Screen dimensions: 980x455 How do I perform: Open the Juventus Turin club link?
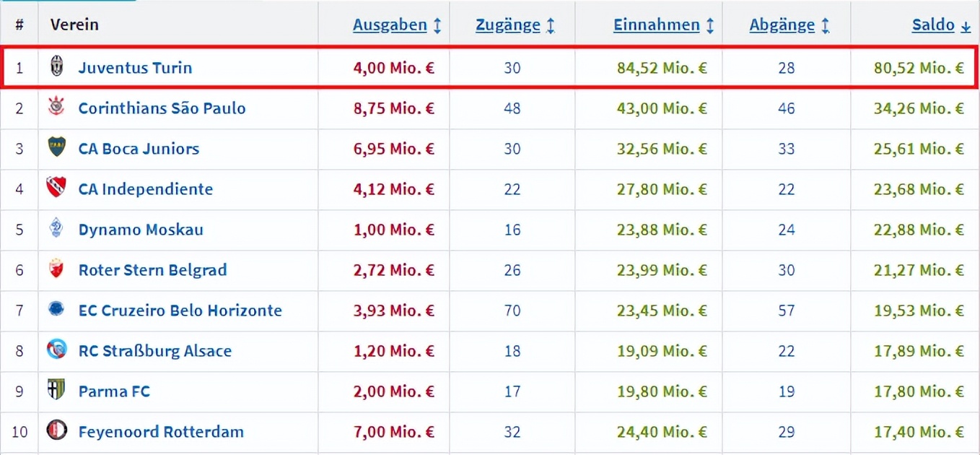tap(135, 68)
